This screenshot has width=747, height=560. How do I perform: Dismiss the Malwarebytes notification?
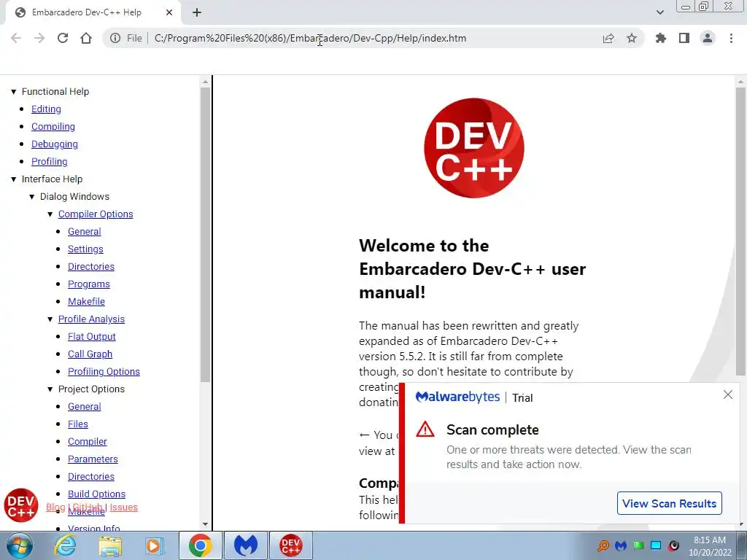728,394
